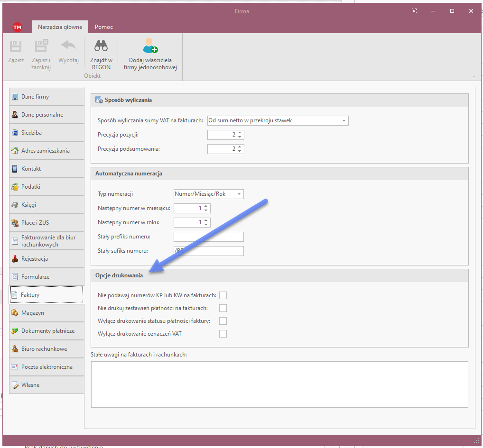483x448 pixels.
Task: Click the Znajdź w REGON binoculars icon
Action: (101, 46)
